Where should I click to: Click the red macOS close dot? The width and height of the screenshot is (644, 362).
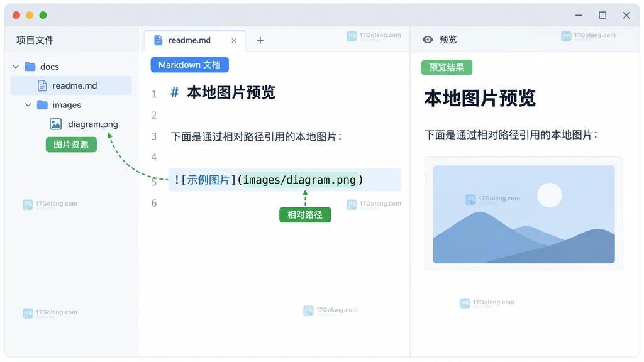[x=16, y=15]
